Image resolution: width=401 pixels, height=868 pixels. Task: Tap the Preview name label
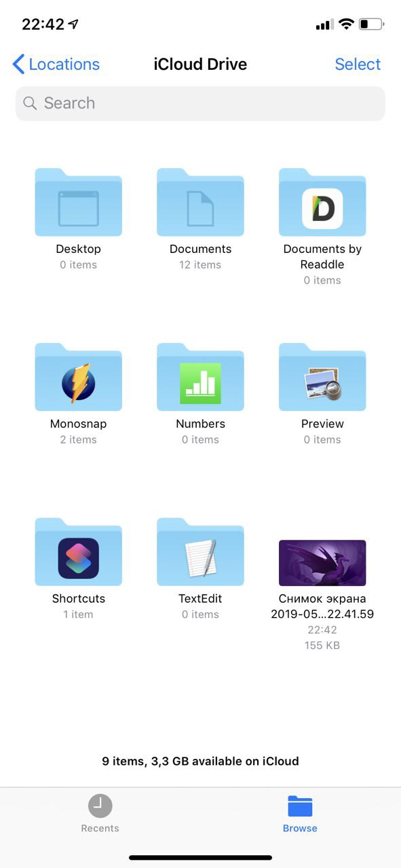coord(322,424)
